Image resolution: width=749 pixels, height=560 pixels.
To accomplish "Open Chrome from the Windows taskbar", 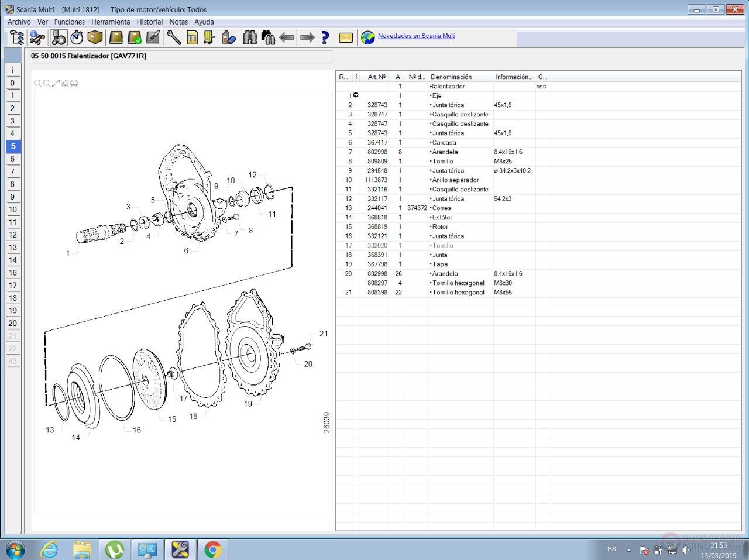I will [213, 549].
